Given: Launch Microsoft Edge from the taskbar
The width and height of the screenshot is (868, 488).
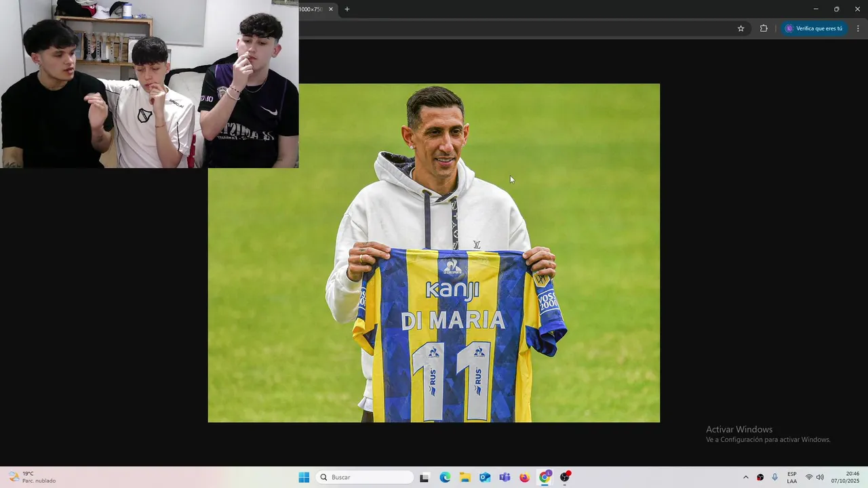Looking at the screenshot, I should [445, 477].
